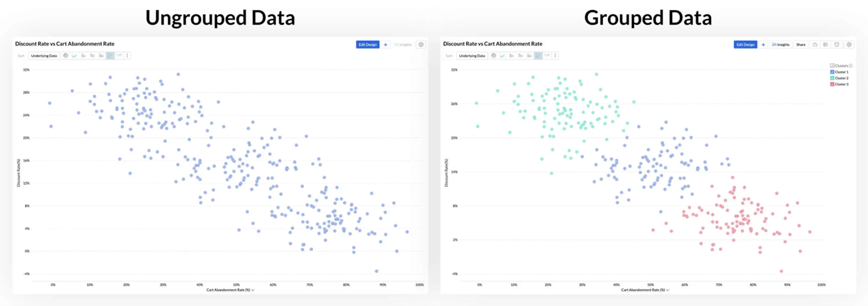Image resolution: width=868 pixels, height=306 pixels.
Task: Select scatter chart type in Grouped Data toolbar
Action: (538, 56)
